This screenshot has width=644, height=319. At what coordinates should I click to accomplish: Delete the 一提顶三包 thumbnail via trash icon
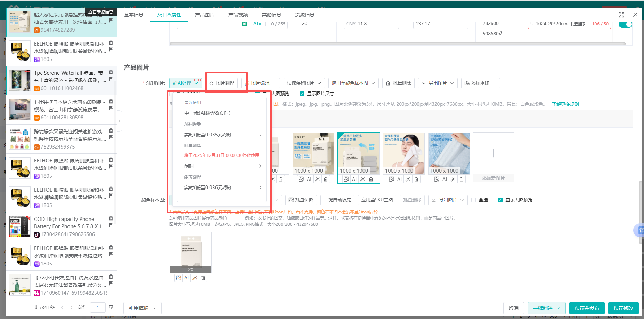[x=326, y=179]
